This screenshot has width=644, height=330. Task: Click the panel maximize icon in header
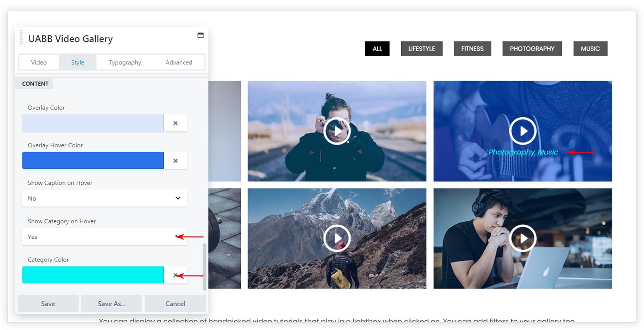pyautogui.click(x=200, y=35)
